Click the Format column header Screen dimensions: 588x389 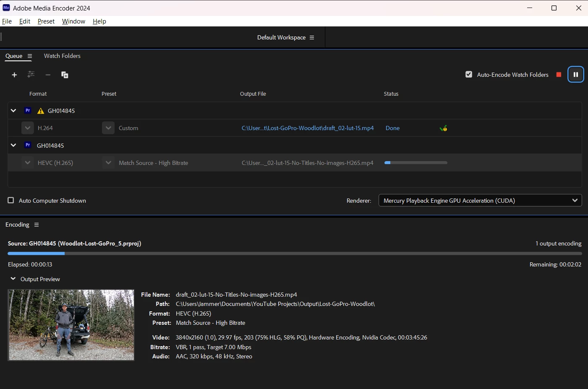point(38,94)
